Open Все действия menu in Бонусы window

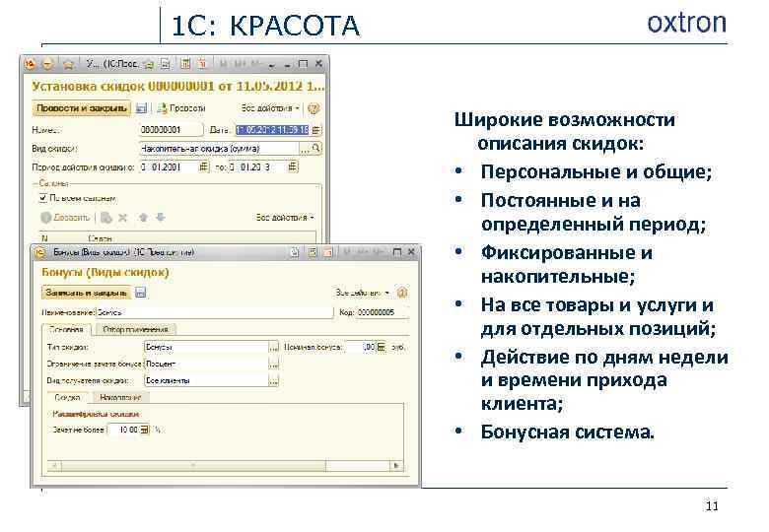coord(363,293)
